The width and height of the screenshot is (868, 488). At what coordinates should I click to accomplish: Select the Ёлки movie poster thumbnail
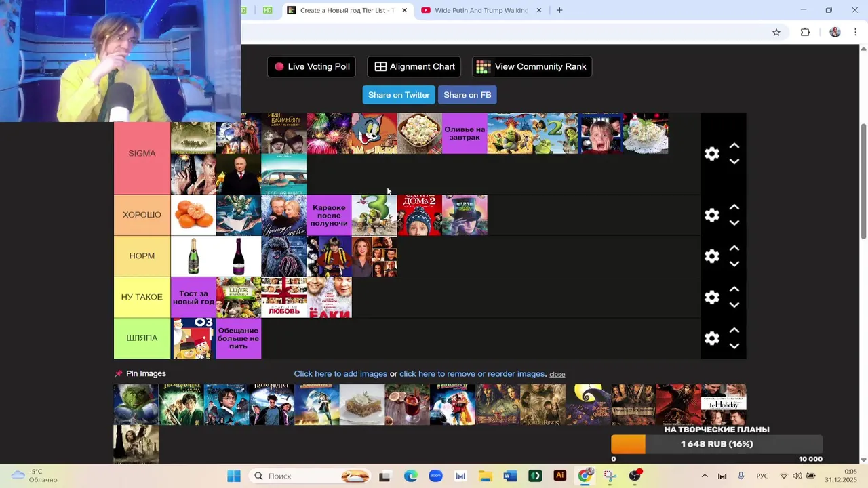(329, 297)
